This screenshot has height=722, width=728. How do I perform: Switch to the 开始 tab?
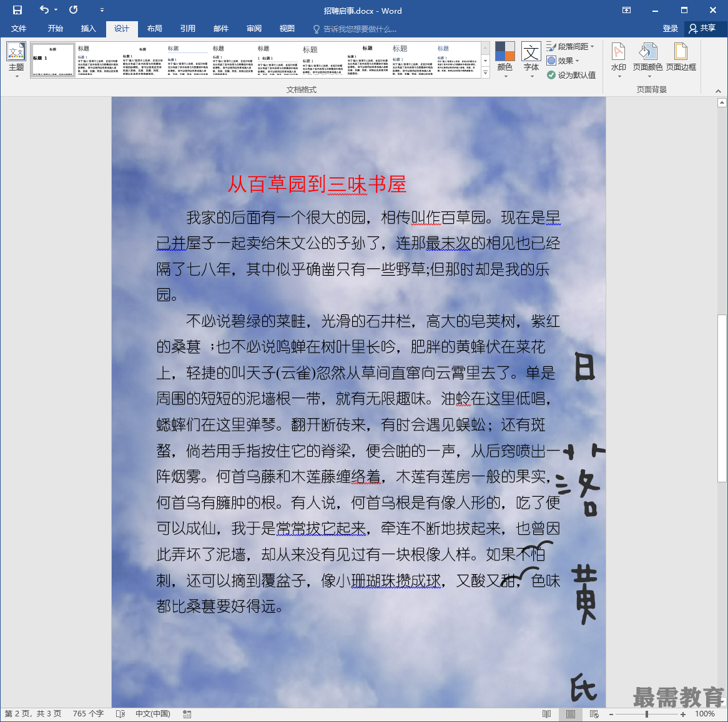click(x=55, y=29)
